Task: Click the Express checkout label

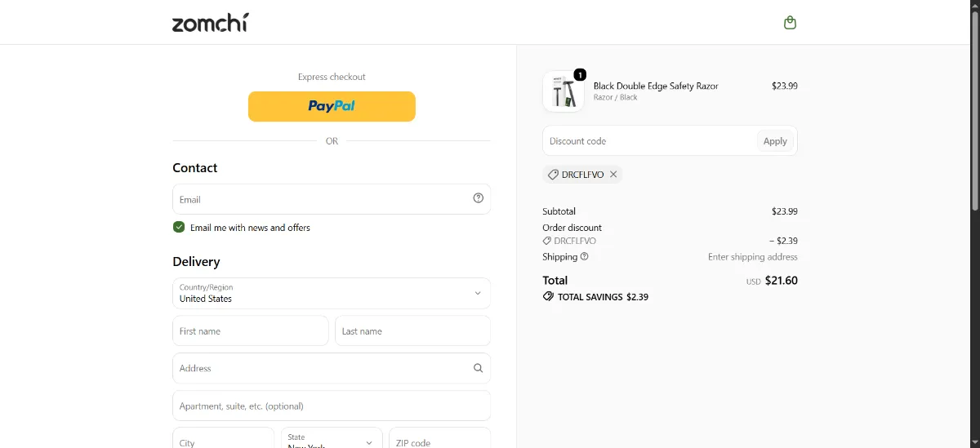Action: click(332, 77)
